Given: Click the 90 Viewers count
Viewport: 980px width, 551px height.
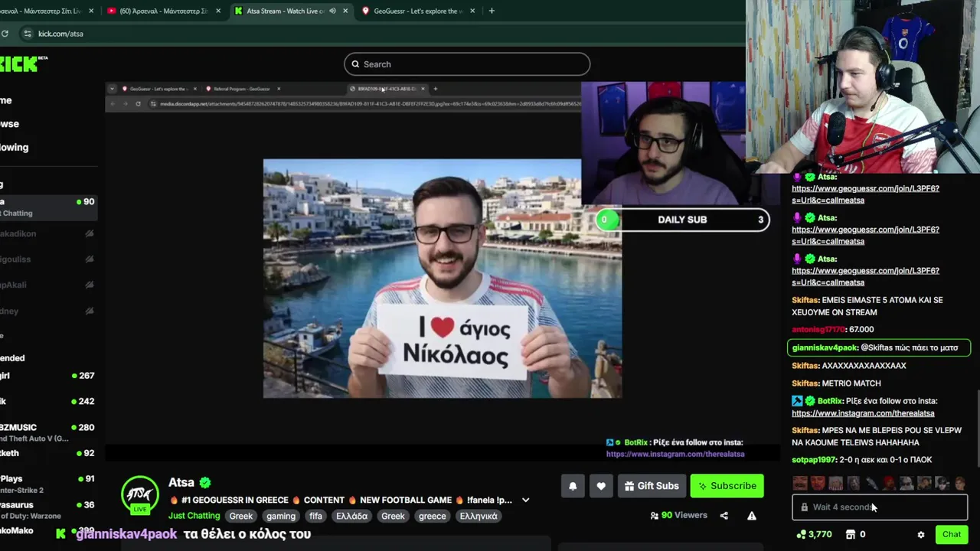Looking at the screenshot, I should pyautogui.click(x=678, y=515).
